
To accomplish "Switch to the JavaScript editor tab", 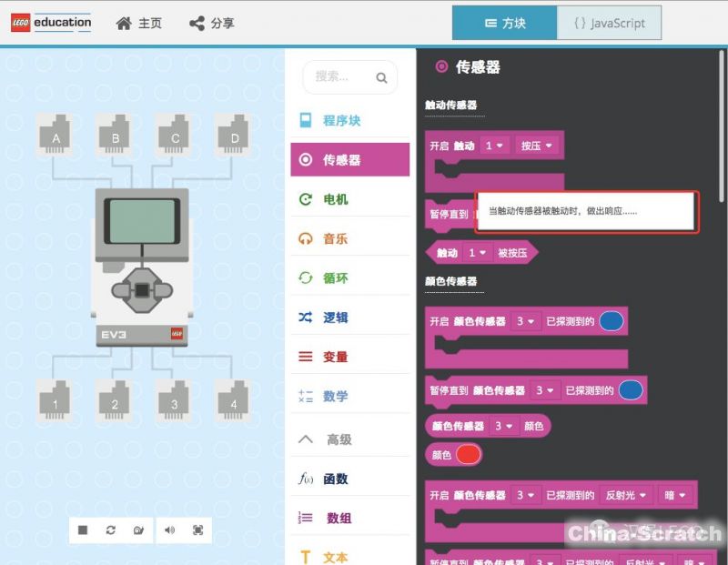I will pyautogui.click(x=609, y=23).
